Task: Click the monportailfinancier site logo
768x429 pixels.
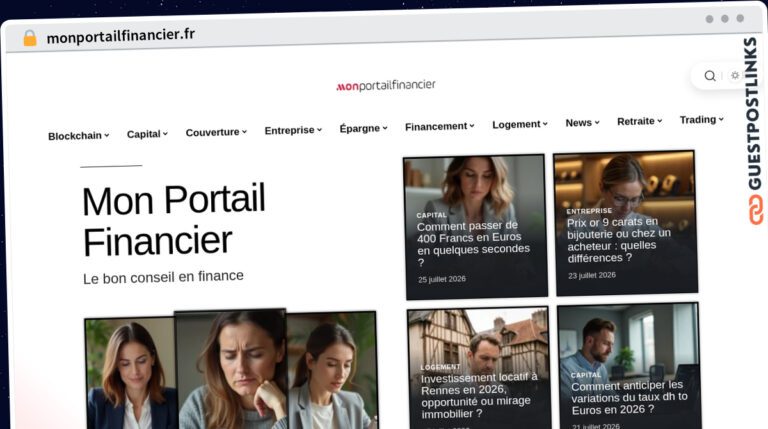Action: pyautogui.click(x=386, y=86)
